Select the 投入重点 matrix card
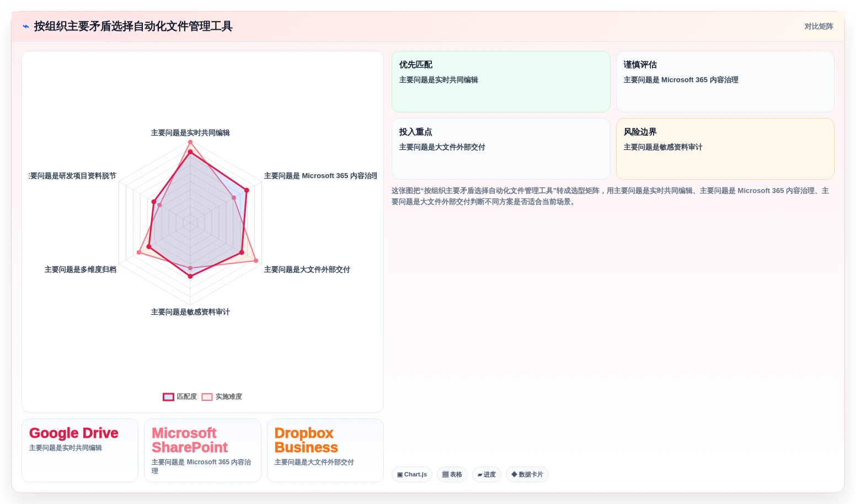 point(501,149)
